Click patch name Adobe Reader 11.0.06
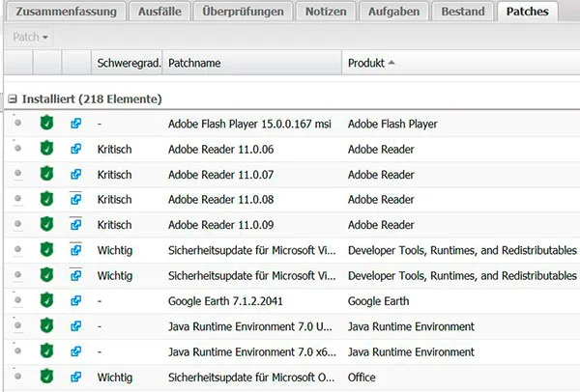The height and width of the screenshot is (392, 580). [x=220, y=150]
